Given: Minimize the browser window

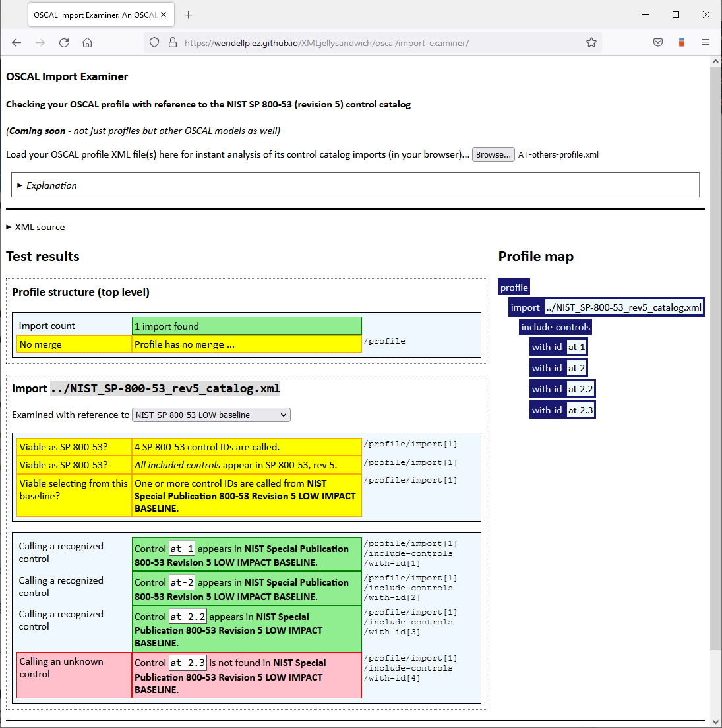Looking at the screenshot, I should click(646, 15).
